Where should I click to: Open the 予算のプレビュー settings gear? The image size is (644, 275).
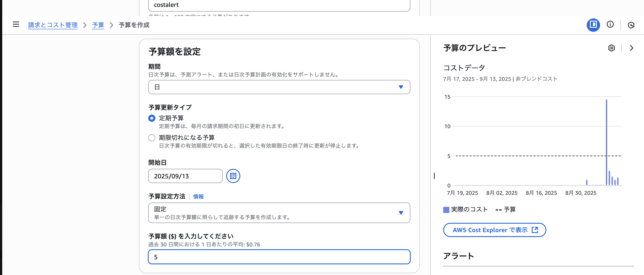point(612,48)
